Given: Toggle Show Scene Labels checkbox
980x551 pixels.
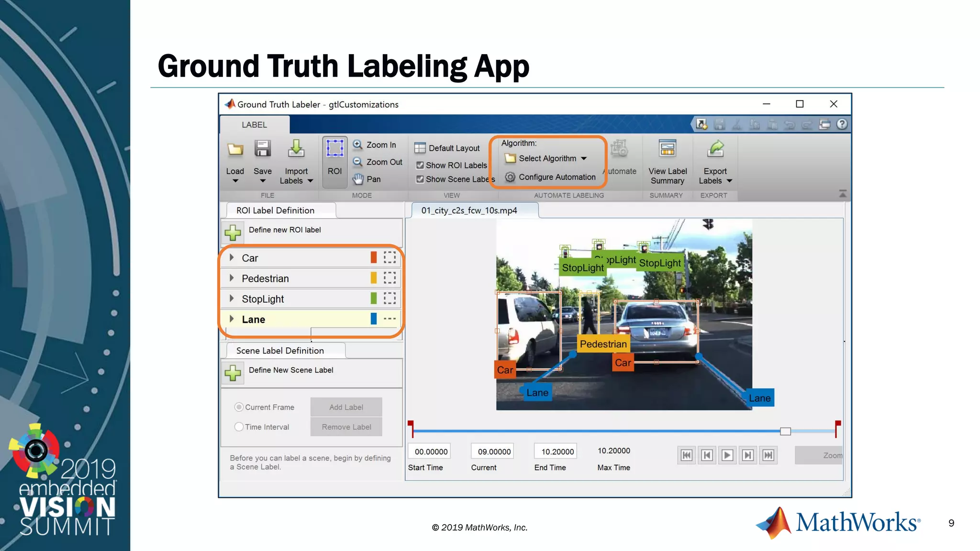Looking at the screenshot, I should click(420, 179).
